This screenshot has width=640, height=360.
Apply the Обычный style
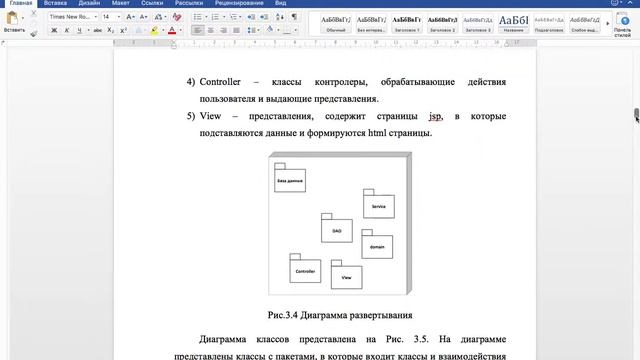point(336,24)
